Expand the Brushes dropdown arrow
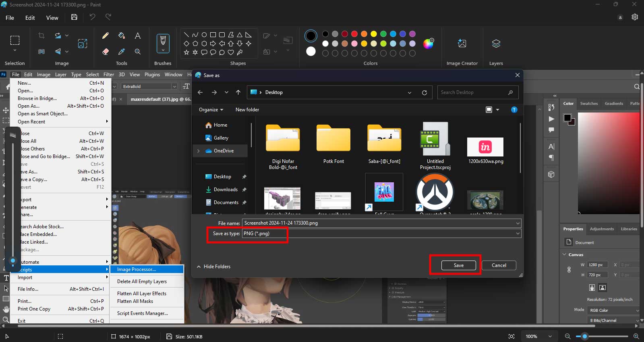Image resolution: width=644 pixels, height=342 pixels. (x=163, y=50)
